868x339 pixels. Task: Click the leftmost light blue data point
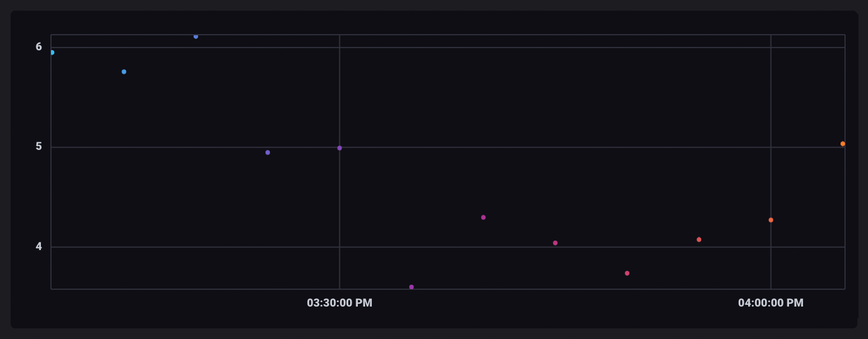click(52, 53)
